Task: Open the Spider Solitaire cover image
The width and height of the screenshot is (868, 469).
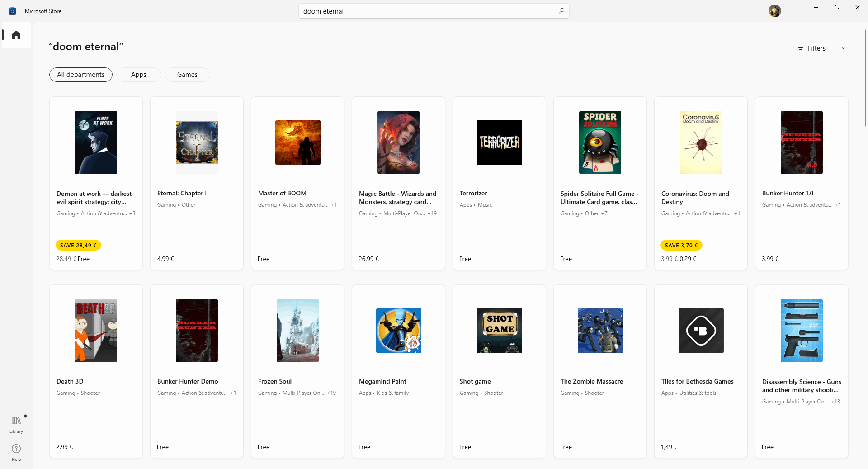Action: 600,142
